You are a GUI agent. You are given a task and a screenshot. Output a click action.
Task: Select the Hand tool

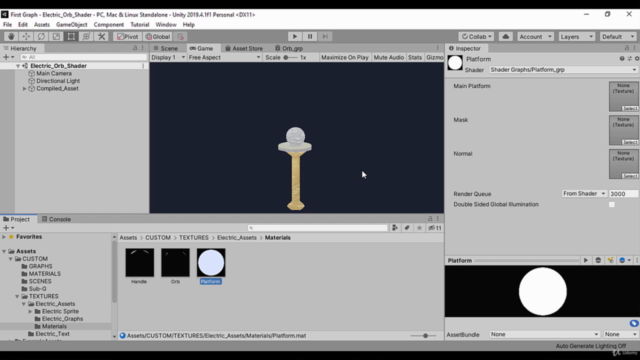(11, 37)
